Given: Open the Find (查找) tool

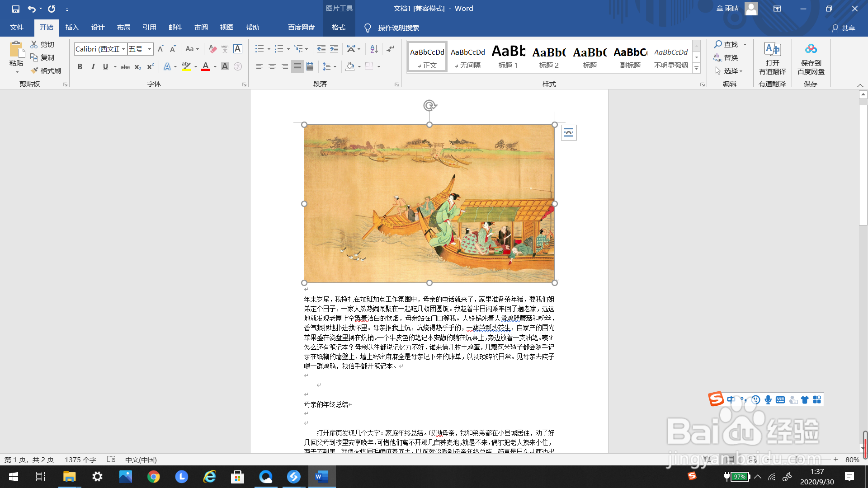Looking at the screenshot, I should (x=728, y=44).
